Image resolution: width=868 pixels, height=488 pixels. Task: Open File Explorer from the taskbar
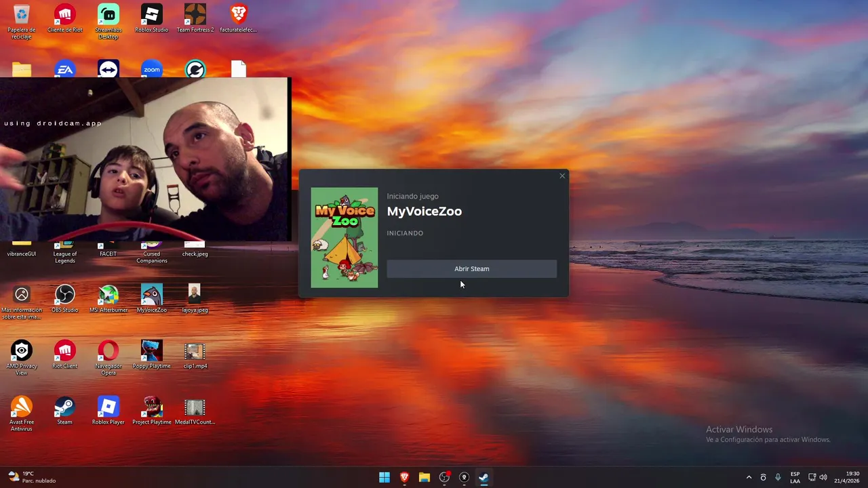click(425, 477)
